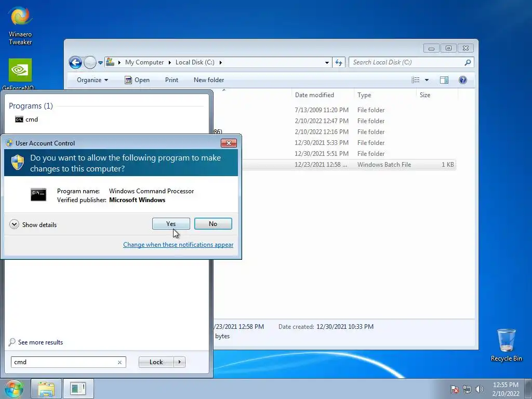This screenshot has width=532, height=399.
Task: Minimize the Explorer window
Action: coord(431,48)
